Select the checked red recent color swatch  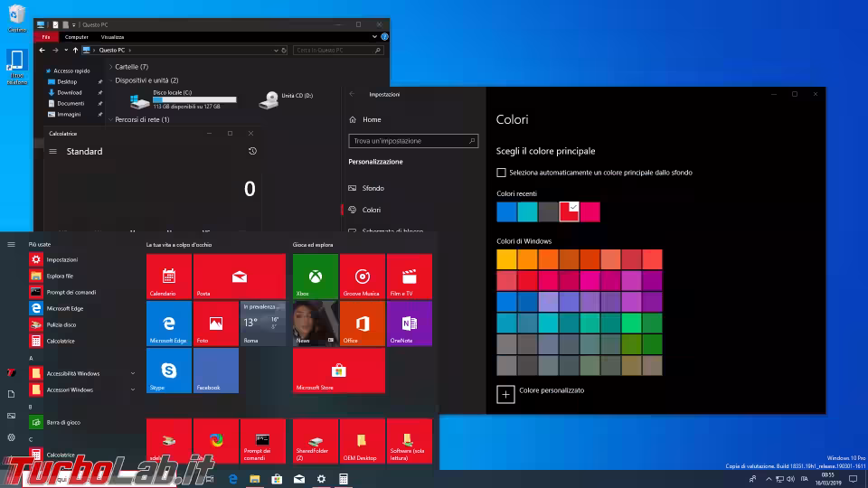coord(569,211)
